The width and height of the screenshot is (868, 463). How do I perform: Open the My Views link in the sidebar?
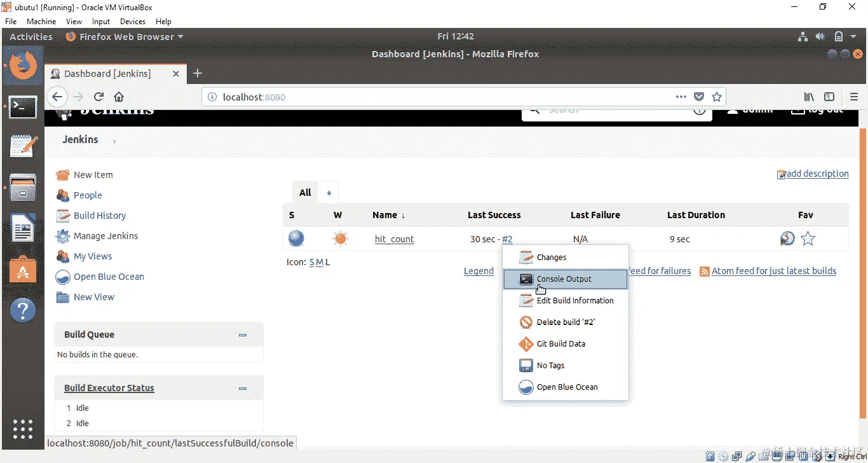[93, 256]
